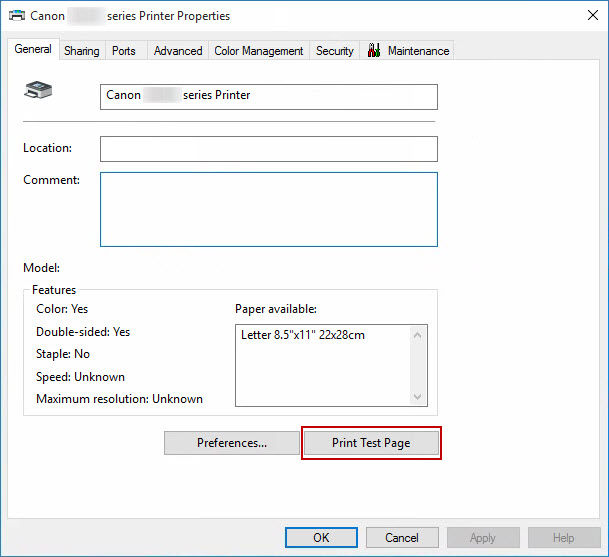Click the 'Model:' label

click(42, 268)
